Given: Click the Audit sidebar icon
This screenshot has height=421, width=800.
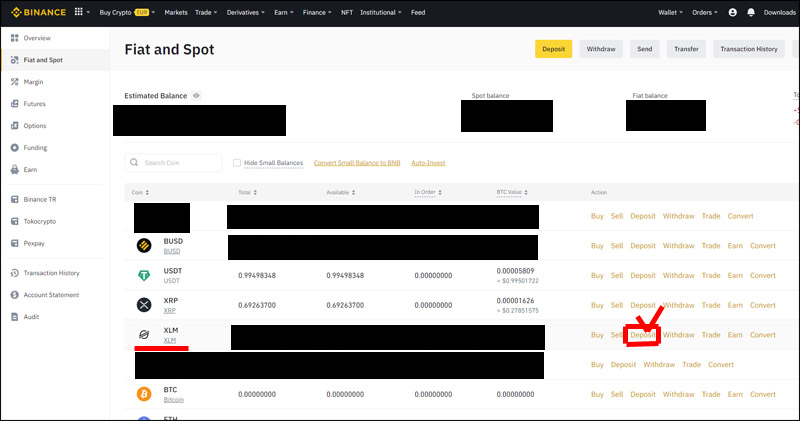Looking at the screenshot, I should (x=14, y=316).
